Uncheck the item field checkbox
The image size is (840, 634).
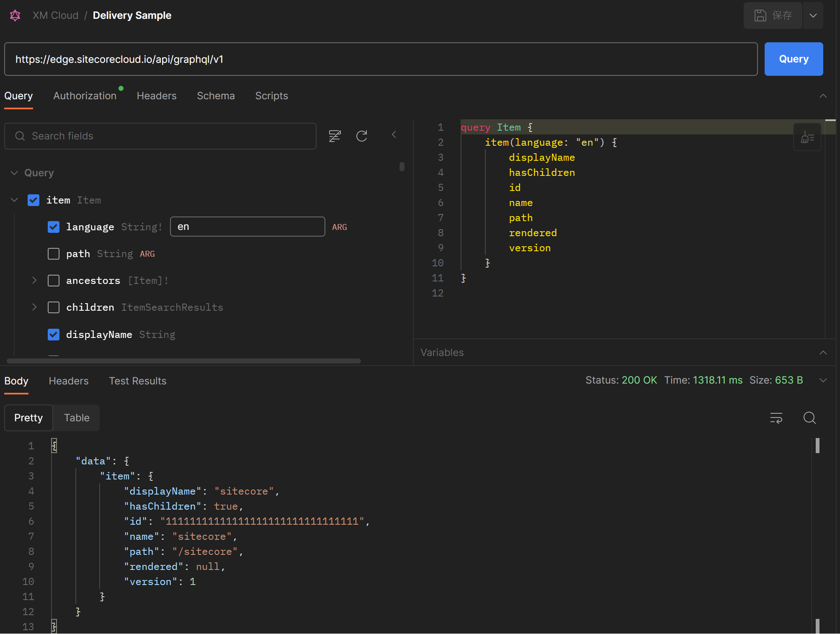tap(33, 200)
